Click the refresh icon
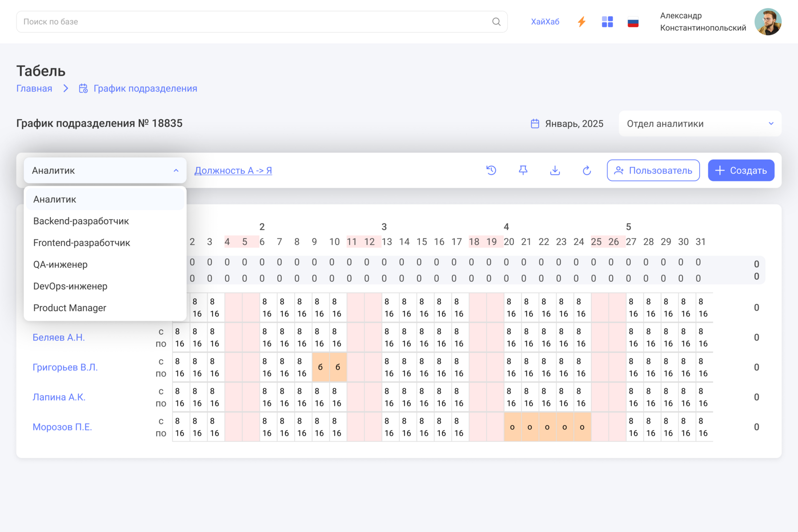The image size is (798, 532). pos(587,171)
